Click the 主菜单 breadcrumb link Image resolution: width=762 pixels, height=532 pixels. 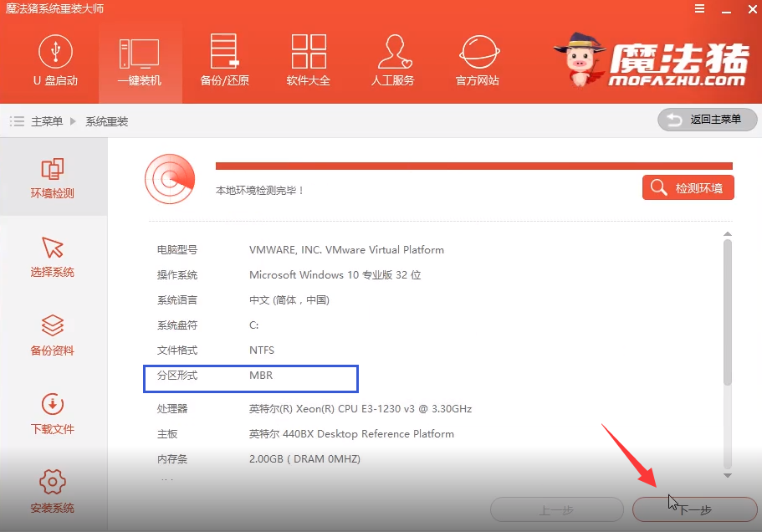[47, 121]
